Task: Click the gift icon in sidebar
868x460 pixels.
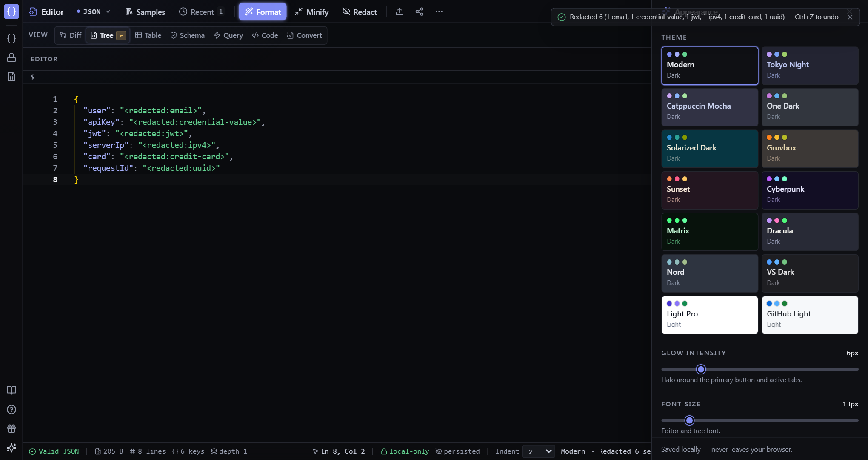Action: [11, 428]
